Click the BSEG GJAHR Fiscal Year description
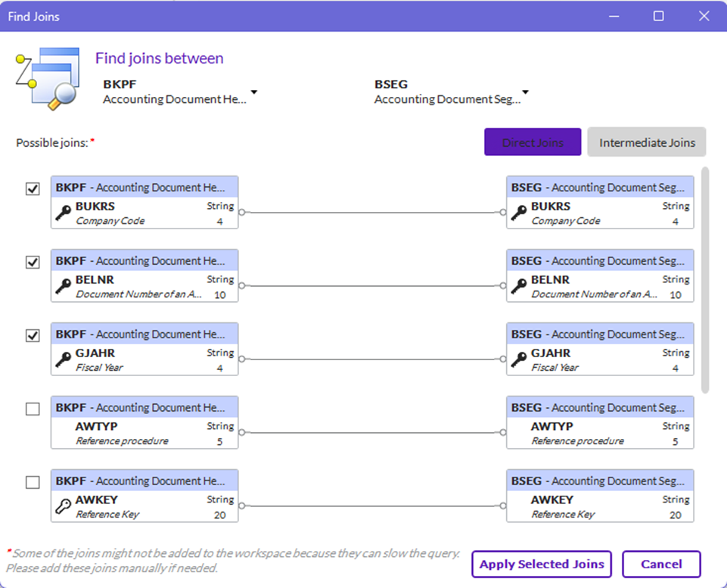Image resolution: width=727 pixels, height=588 pixels. point(555,368)
